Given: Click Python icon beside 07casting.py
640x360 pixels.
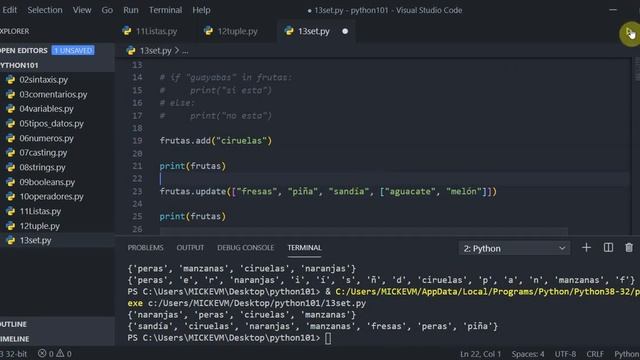Looking at the screenshot, I should pyautogui.click(x=10, y=153).
